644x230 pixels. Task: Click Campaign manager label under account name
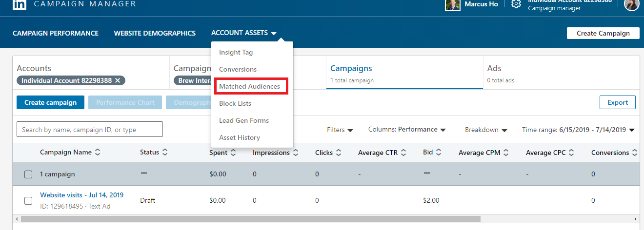(554, 8)
